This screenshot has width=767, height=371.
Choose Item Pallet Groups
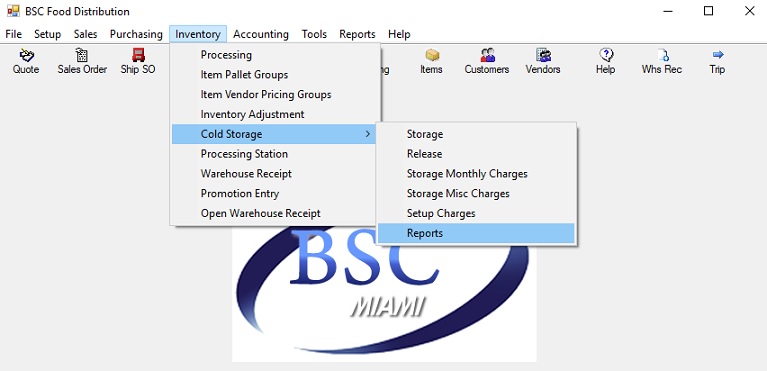coord(274,75)
